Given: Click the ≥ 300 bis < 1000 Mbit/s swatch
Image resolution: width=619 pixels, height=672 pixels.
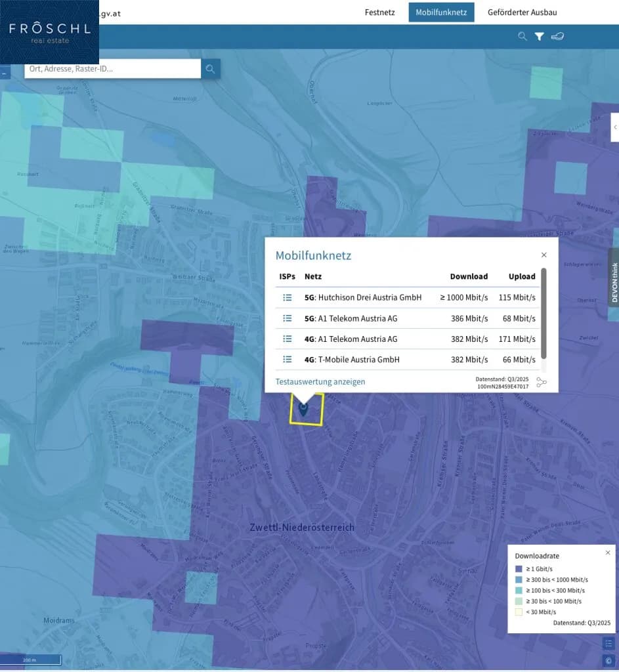Looking at the screenshot, I should [x=519, y=580].
